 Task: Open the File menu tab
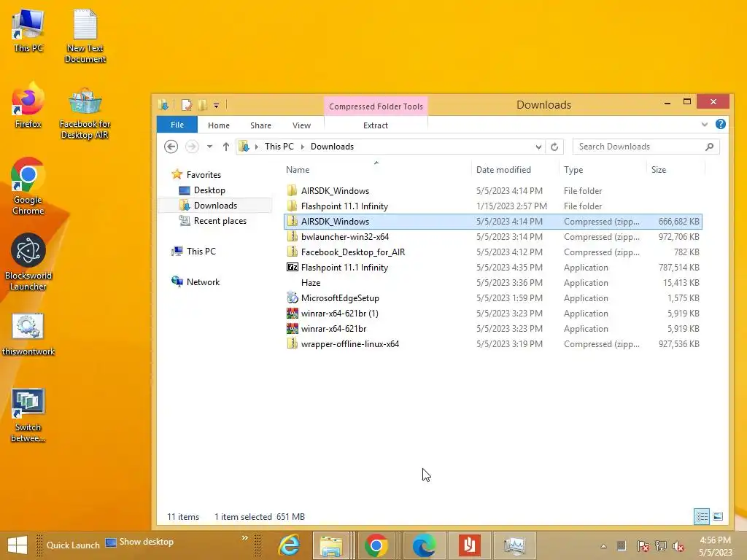(177, 125)
